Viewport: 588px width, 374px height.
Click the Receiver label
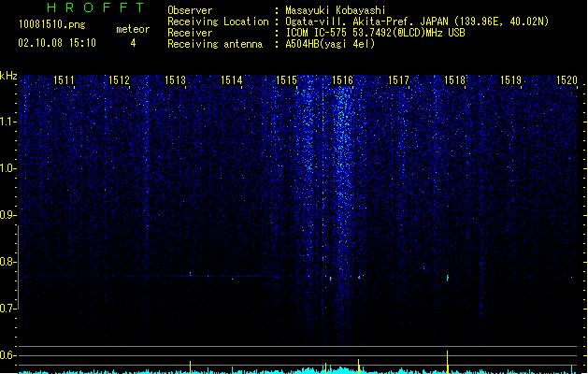pyautogui.click(x=190, y=33)
